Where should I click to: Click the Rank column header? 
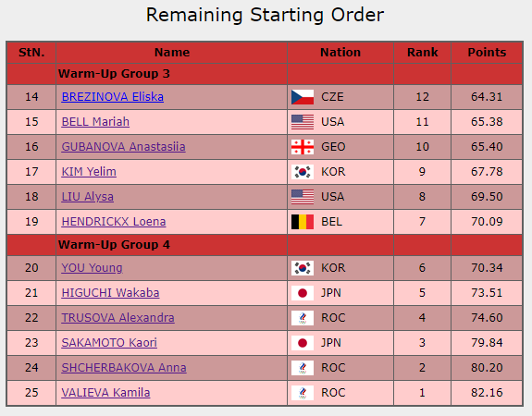[423, 53]
